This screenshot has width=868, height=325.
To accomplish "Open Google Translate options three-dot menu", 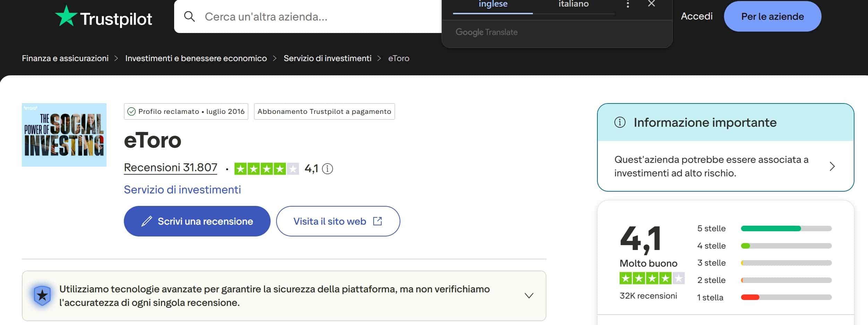I will coord(628,4).
